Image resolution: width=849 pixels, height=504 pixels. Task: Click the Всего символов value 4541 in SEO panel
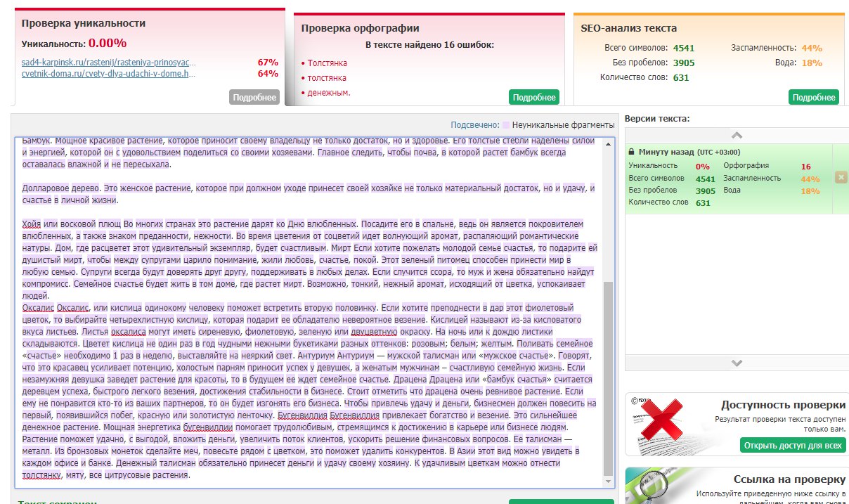(685, 49)
